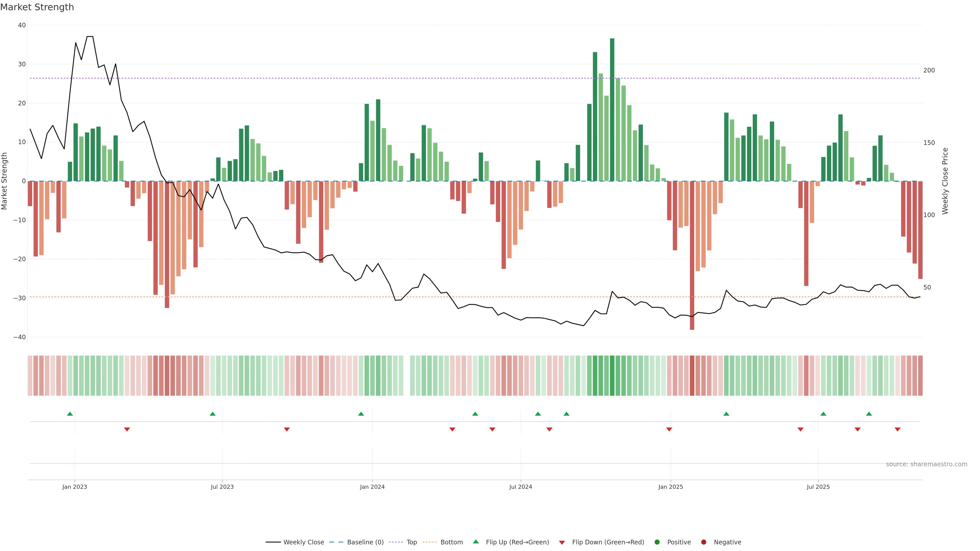Viewport: 980px width, 551px height.
Task: Click the last red flip-down triangle marker
Action: 898,429
